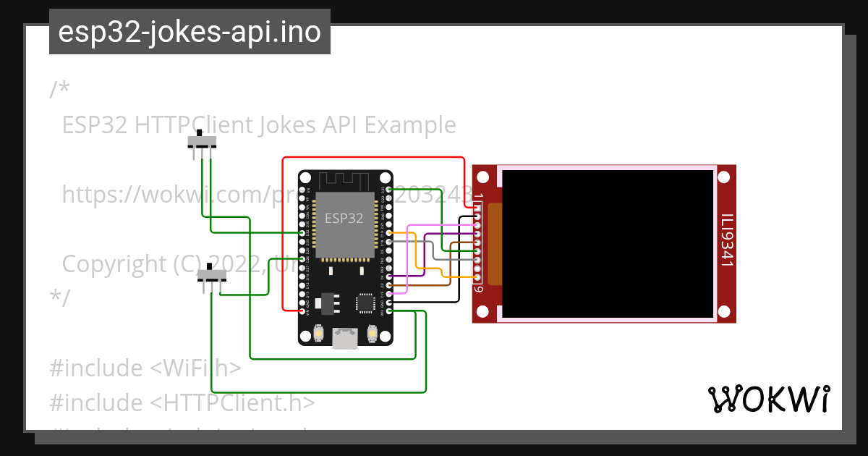Select the esp32-jokes-api.ino file tab
The width and height of the screenshot is (868, 456).
coord(190,32)
